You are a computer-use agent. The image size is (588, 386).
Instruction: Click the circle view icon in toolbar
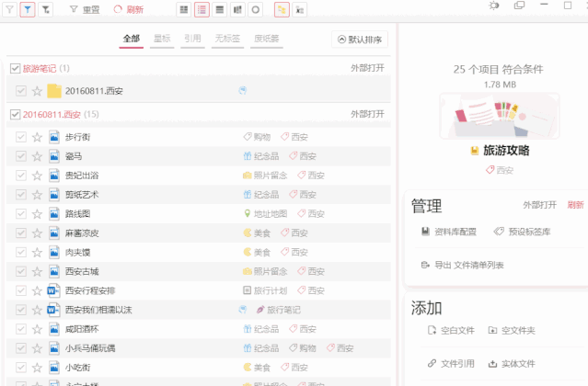click(x=256, y=10)
